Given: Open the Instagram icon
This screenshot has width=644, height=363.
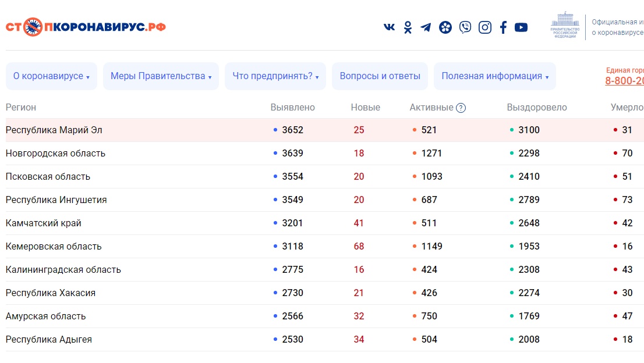Looking at the screenshot, I should pos(484,27).
